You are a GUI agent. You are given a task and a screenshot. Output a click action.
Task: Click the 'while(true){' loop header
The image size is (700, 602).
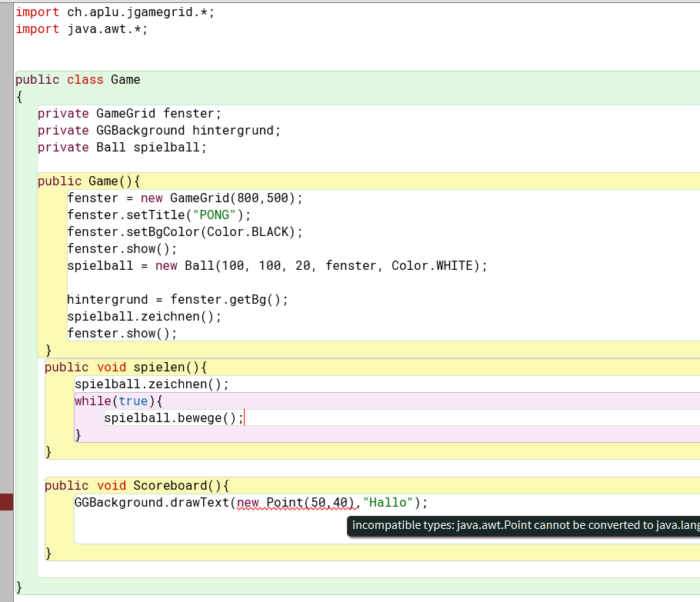(118, 401)
